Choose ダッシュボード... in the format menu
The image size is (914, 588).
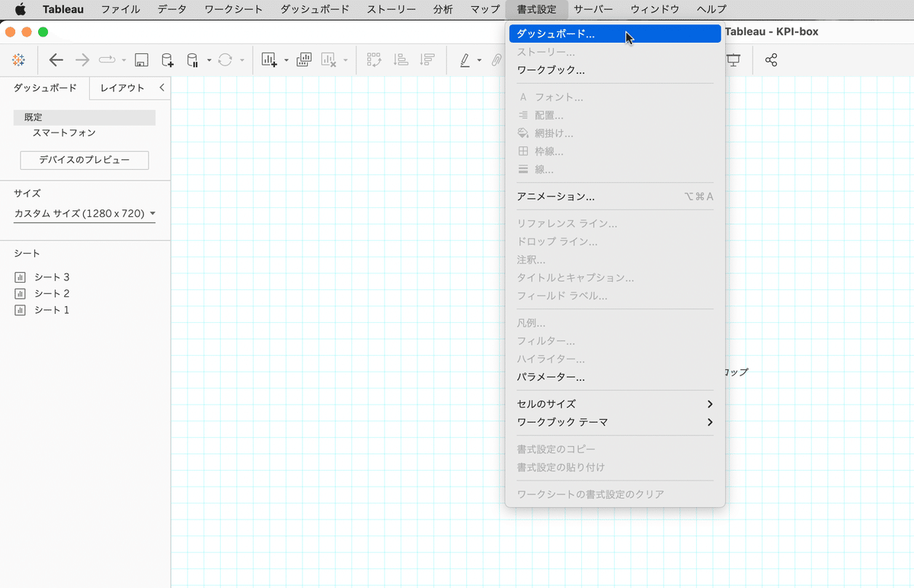coord(615,34)
